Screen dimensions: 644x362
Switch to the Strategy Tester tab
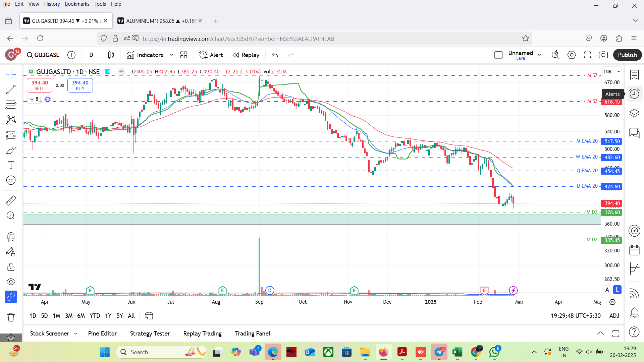pyautogui.click(x=150, y=334)
